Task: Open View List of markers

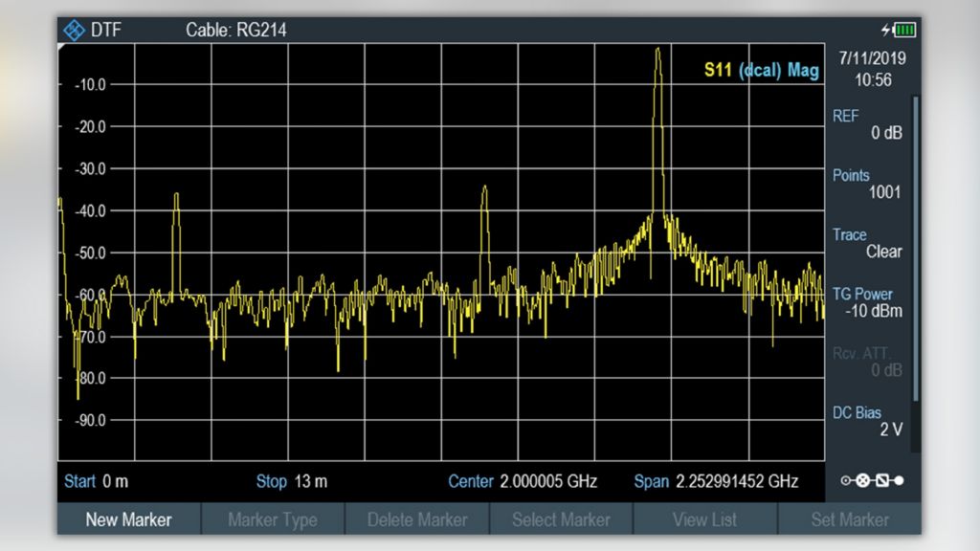Action: click(x=705, y=519)
